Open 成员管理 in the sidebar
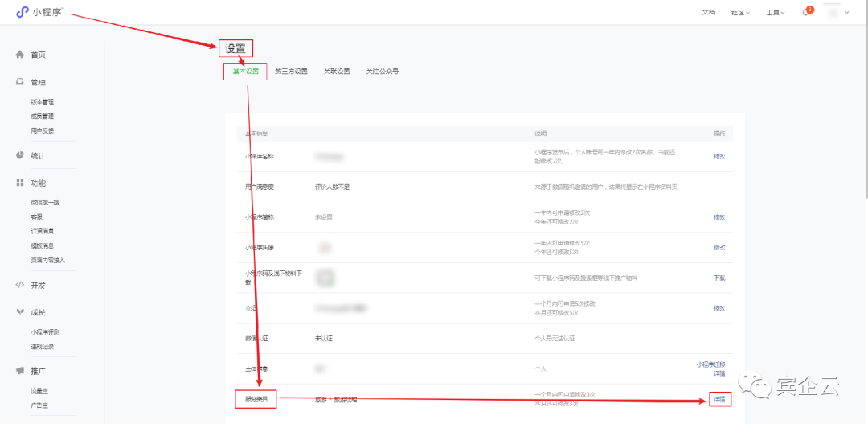868x424 pixels. coord(42,117)
